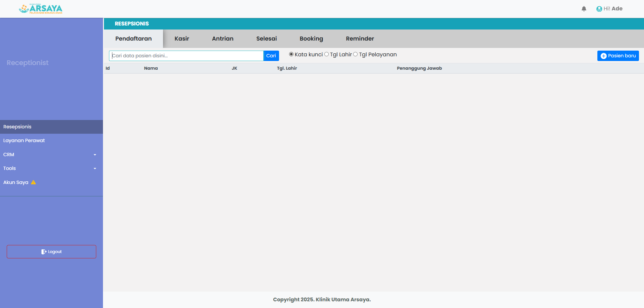644x308 pixels.
Task: Sort by the Nama column header
Action: (x=151, y=68)
